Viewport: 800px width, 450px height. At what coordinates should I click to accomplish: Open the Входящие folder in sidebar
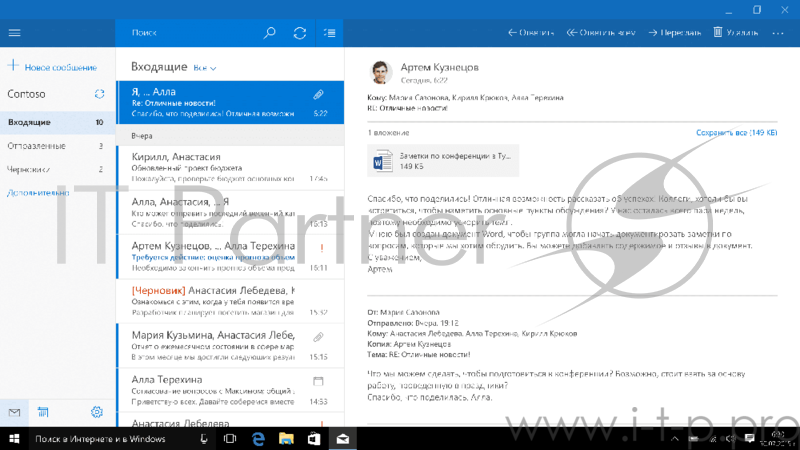click(x=58, y=122)
